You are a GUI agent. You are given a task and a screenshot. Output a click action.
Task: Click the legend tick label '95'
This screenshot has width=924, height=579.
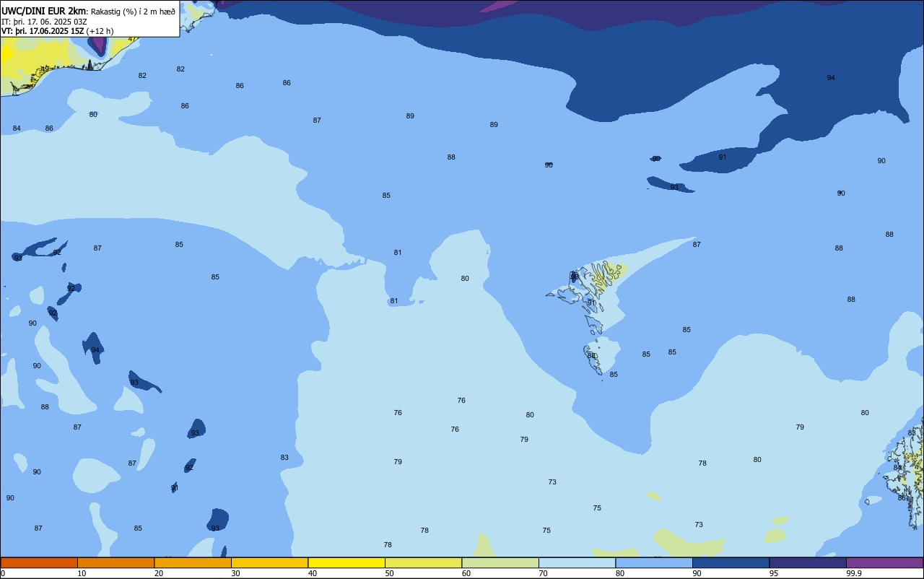click(774, 573)
